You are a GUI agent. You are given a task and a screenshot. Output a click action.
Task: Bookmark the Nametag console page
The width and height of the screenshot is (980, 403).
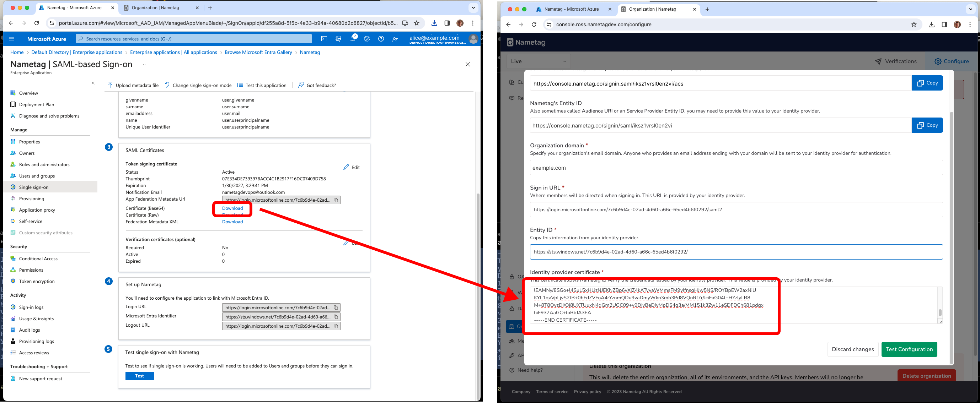914,25
